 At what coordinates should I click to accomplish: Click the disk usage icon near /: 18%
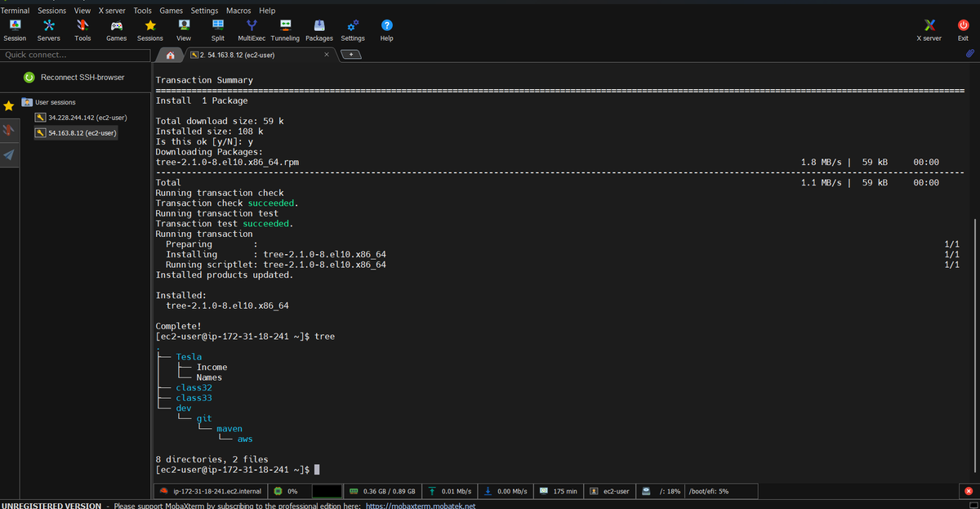(x=646, y=491)
